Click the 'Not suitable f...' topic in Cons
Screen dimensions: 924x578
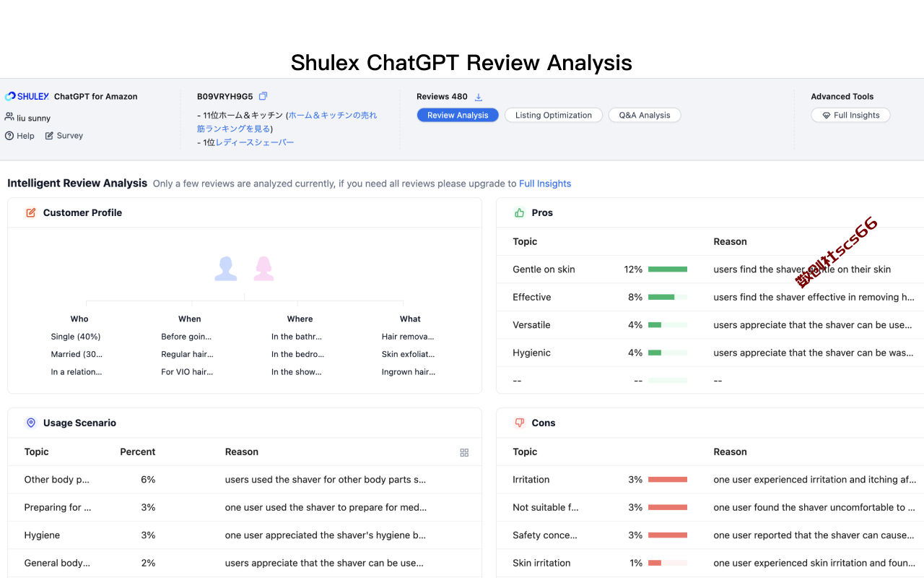[546, 507]
